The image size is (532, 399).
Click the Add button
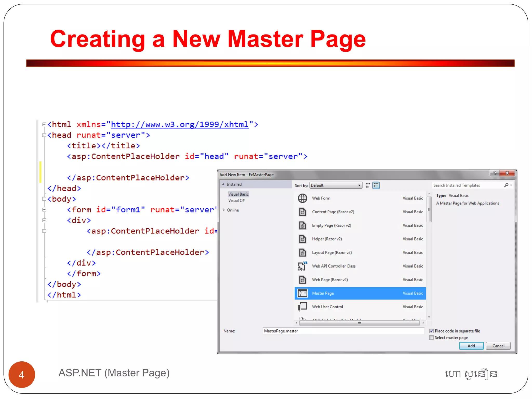471,346
